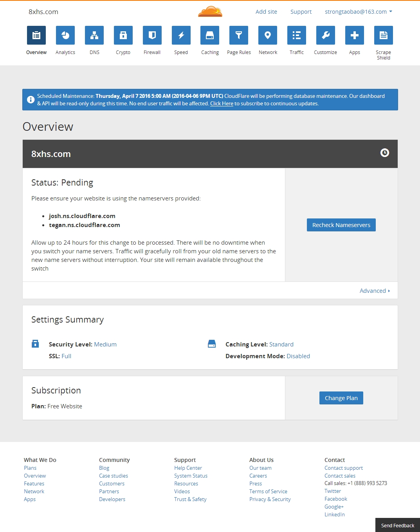Viewport: 420px width, 532px height.
Task: Open the Network location pin icon
Action: [x=268, y=35]
